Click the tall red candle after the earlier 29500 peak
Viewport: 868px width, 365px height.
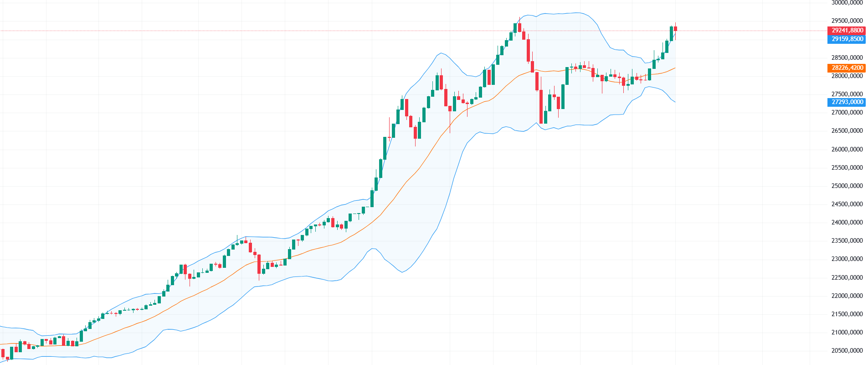tap(528, 50)
